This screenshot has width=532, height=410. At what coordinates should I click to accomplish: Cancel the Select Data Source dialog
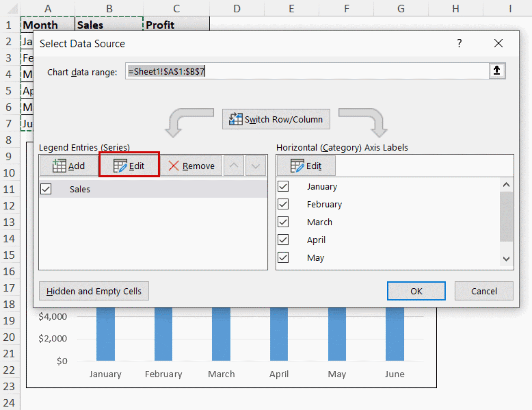coord(484,291)
